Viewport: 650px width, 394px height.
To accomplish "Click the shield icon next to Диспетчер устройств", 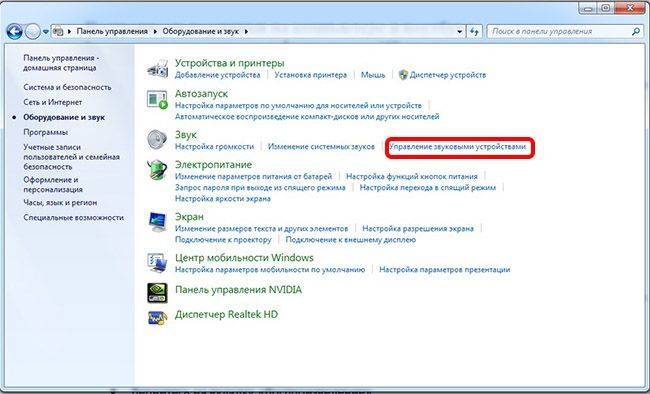I will tap(403, 75).
